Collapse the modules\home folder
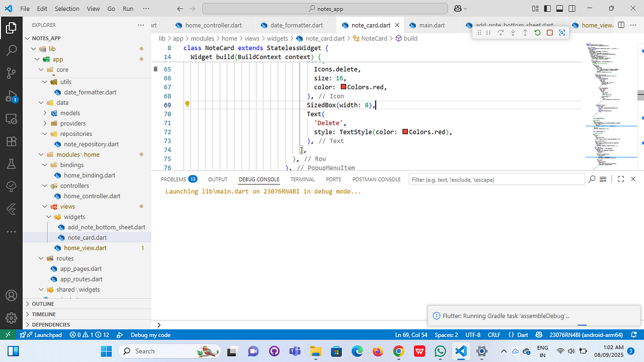 tap(41, 154)
